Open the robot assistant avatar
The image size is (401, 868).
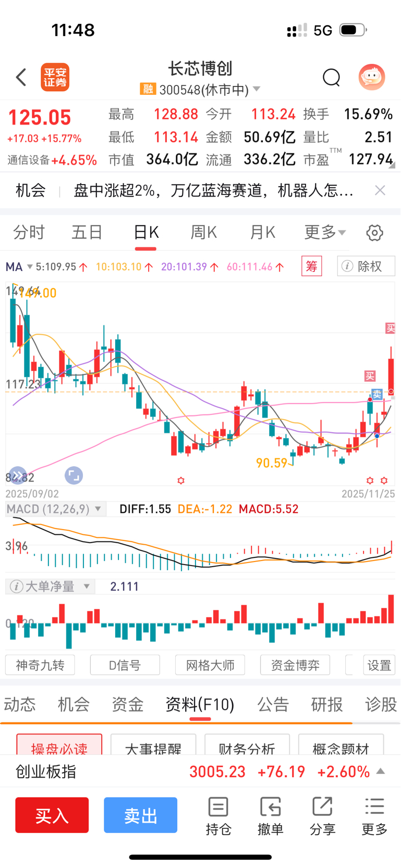(x=372, y=77)
